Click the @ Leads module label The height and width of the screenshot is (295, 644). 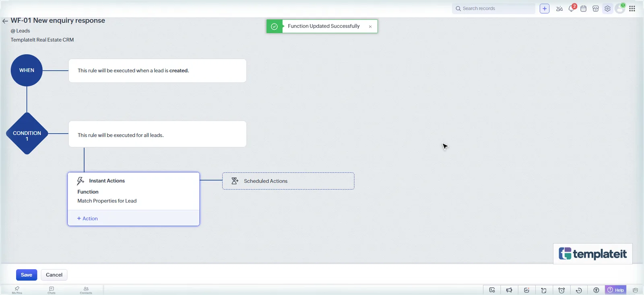click(x=20, y=31)
